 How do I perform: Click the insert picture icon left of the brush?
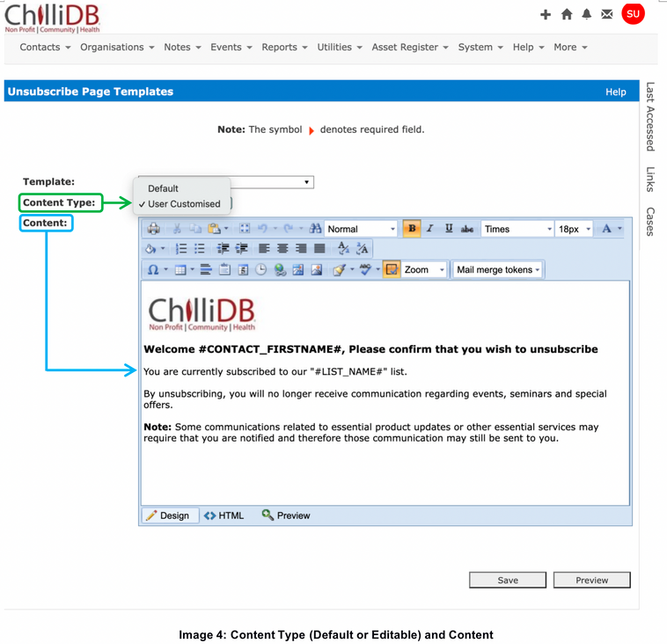(316, 270)
